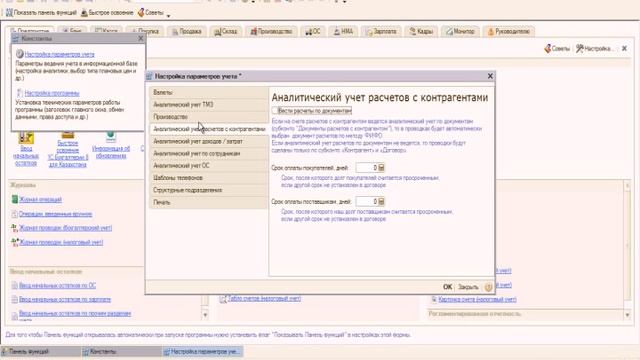Viewport: 640px width, 360px height.
Task: Click the Ввод начальных остатков по ОС icon
Action: (15, 285)
